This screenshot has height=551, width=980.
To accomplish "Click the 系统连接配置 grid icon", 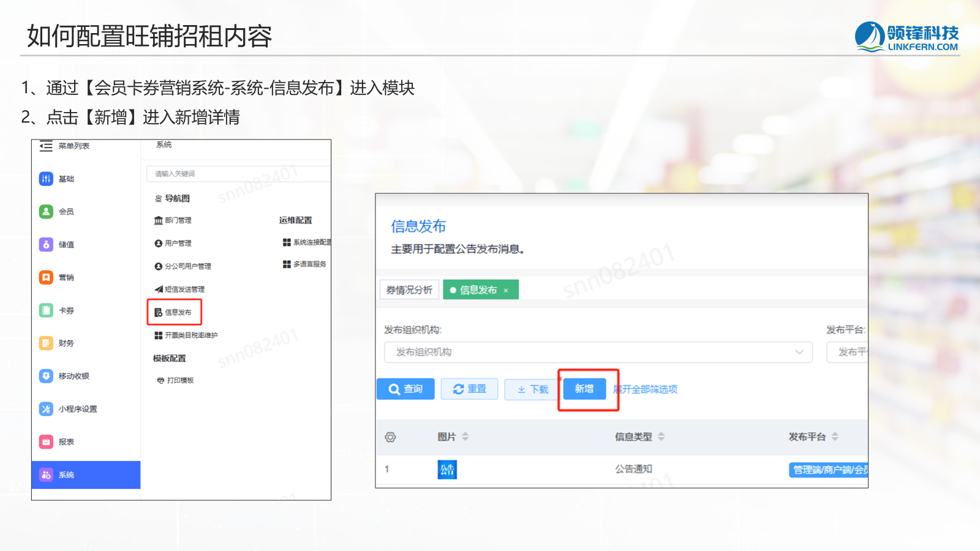I will pyautogui.click(x=287, y=242).
